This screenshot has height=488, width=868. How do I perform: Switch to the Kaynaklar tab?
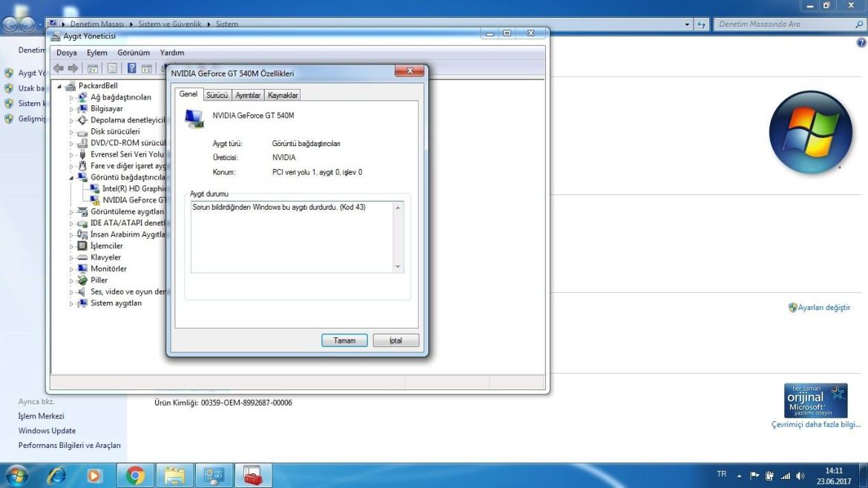[x=283, y=95]
